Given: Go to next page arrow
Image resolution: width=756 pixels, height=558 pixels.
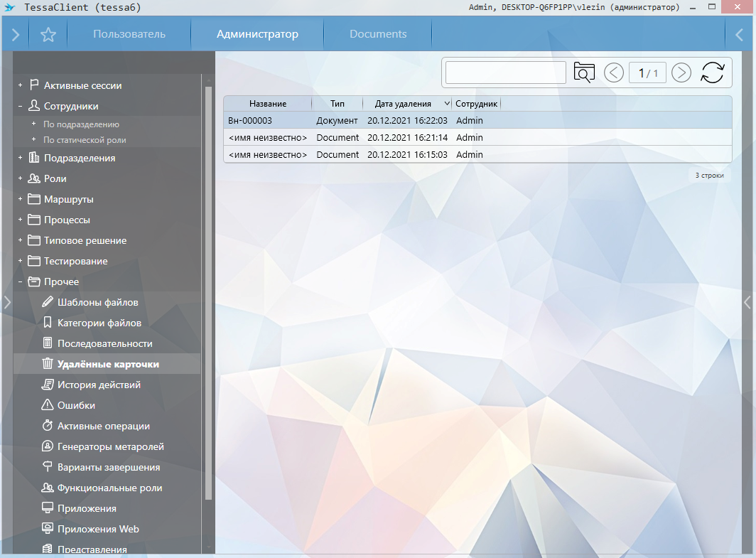Looking at the screenshot, I should 681,73.
